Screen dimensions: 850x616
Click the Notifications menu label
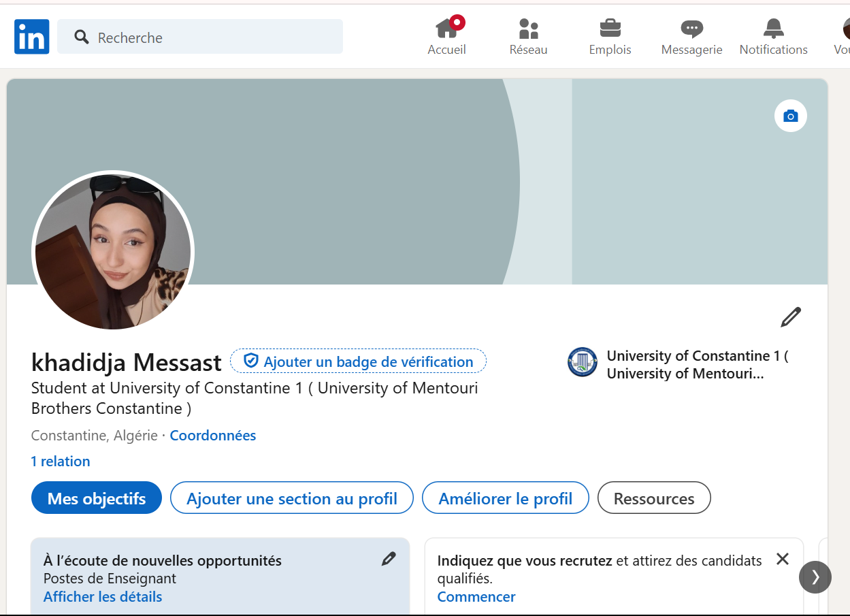click(773, 50)
